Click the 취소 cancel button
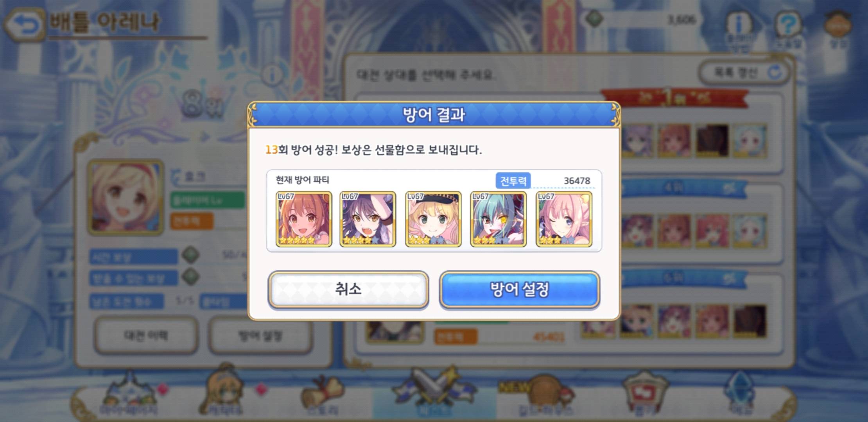The image size is (868, 422). click(348, 289)
